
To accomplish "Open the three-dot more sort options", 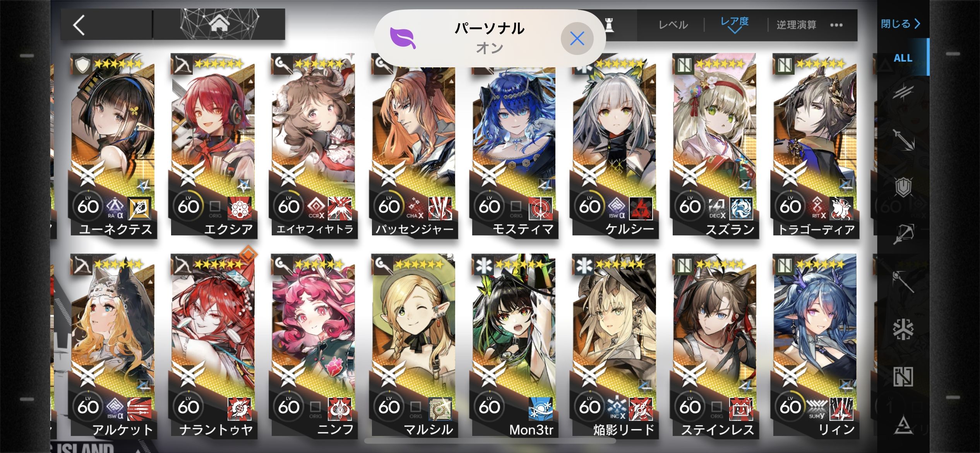I will click(x=836, y=25).
